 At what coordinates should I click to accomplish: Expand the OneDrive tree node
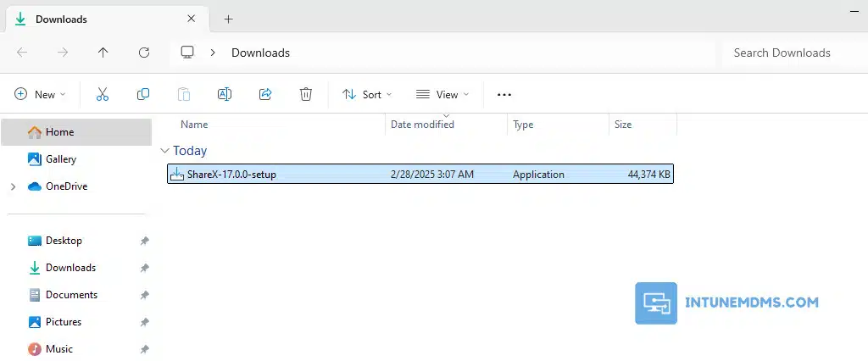[13, 186]
